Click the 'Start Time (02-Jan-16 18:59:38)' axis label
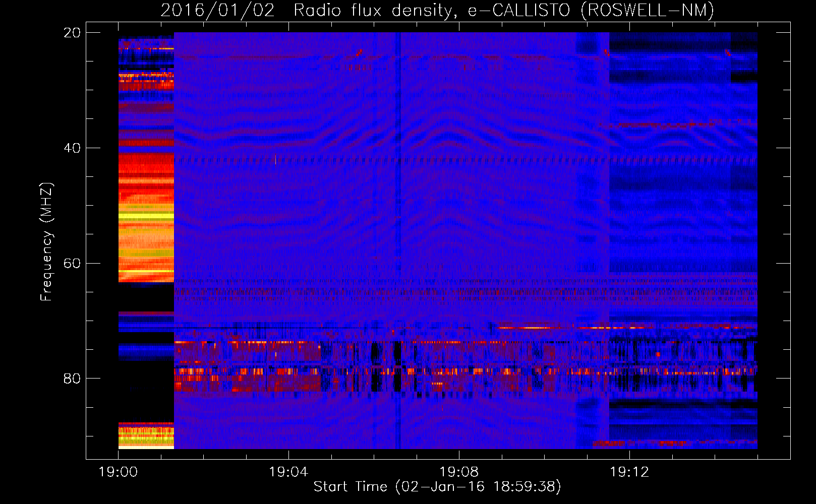 click(437, 487)
